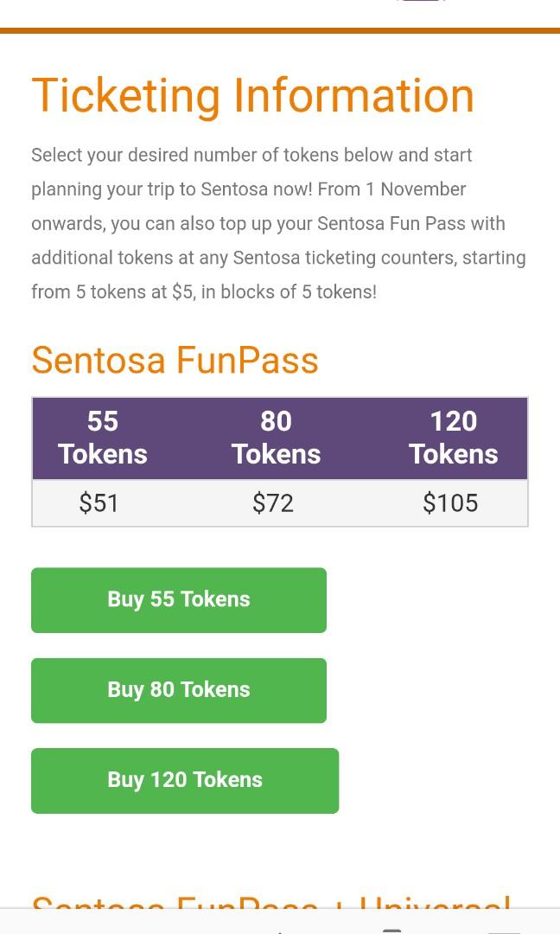Image resolution: width=560 pixels, height=934 pixels.
Task: Select the $72 price cell
Action: coord(273,502)
